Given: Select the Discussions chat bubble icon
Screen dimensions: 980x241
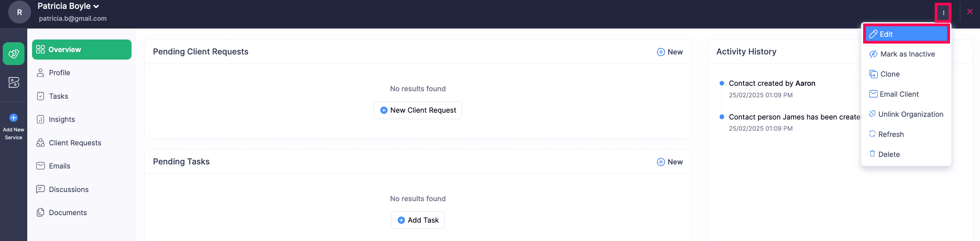Looking at the screenshot, I should (41, 189).
